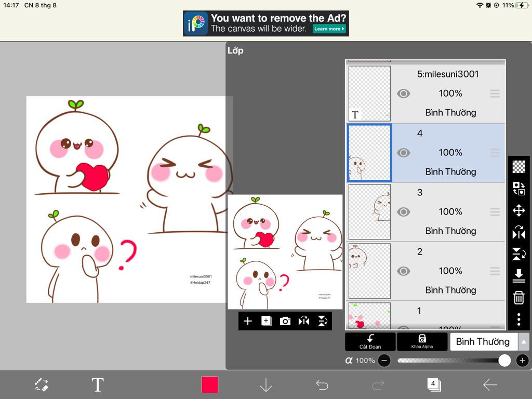This screenshot has width=532, height=399.
Task: Choose the move transform icon
Action: 519,210
